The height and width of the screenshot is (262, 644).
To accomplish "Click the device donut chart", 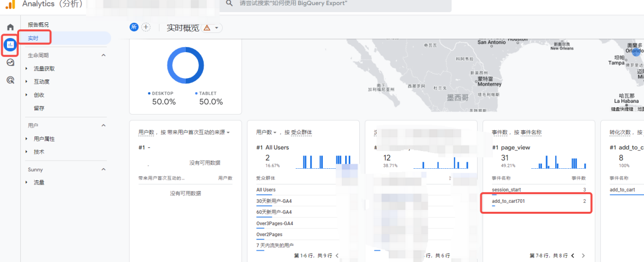I will pos(185,65).
